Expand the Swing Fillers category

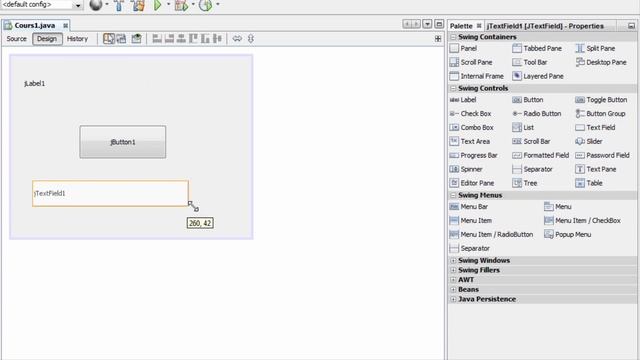[x=453, y=270]
